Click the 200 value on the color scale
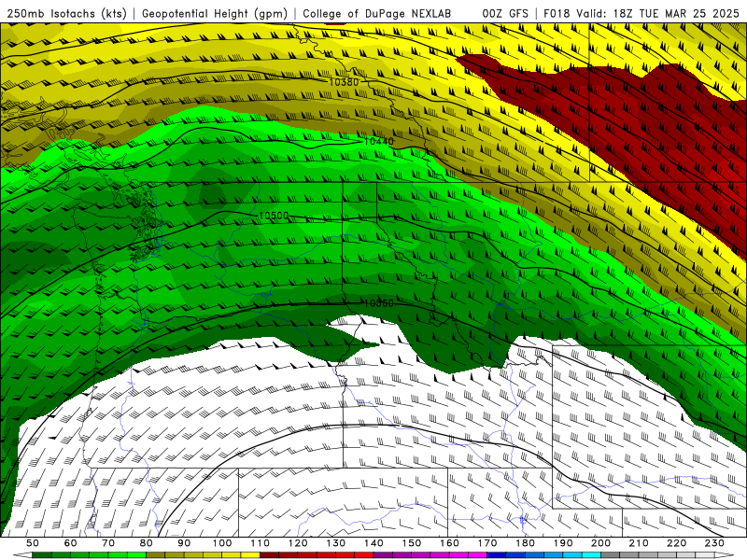Image resolution: width=747 pixels, height=560 pixels. click(x=600, y=543)
